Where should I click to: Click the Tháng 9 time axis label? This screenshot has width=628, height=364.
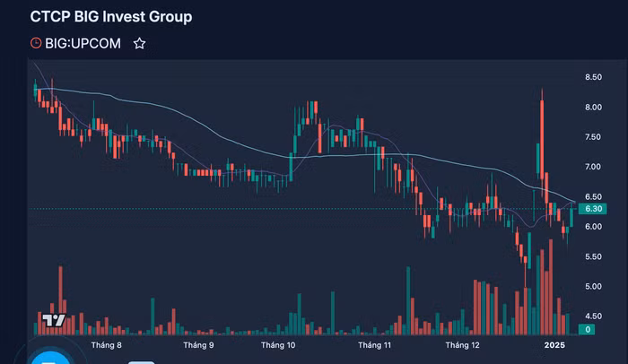[198, 345]
